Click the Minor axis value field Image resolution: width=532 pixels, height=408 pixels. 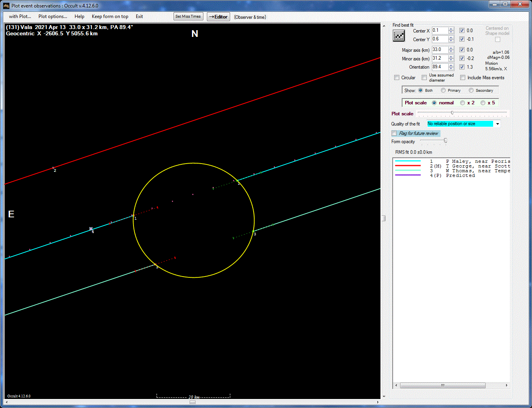tap(439, 58)
